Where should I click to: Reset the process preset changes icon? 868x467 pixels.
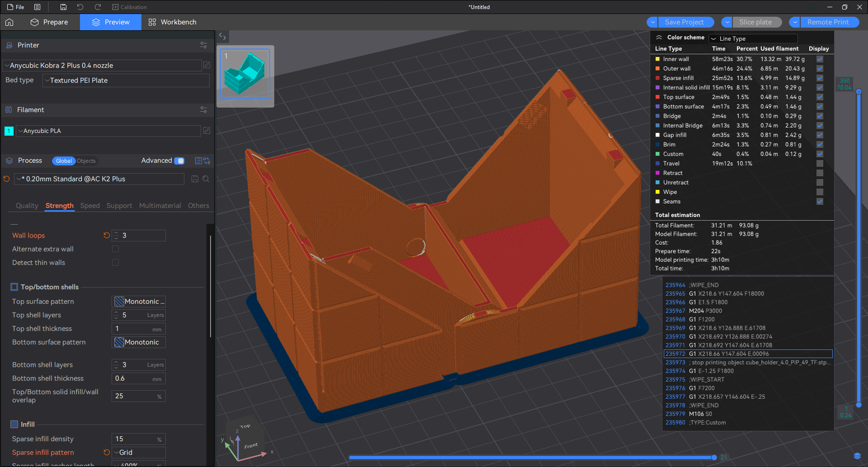tap(6, 179)
